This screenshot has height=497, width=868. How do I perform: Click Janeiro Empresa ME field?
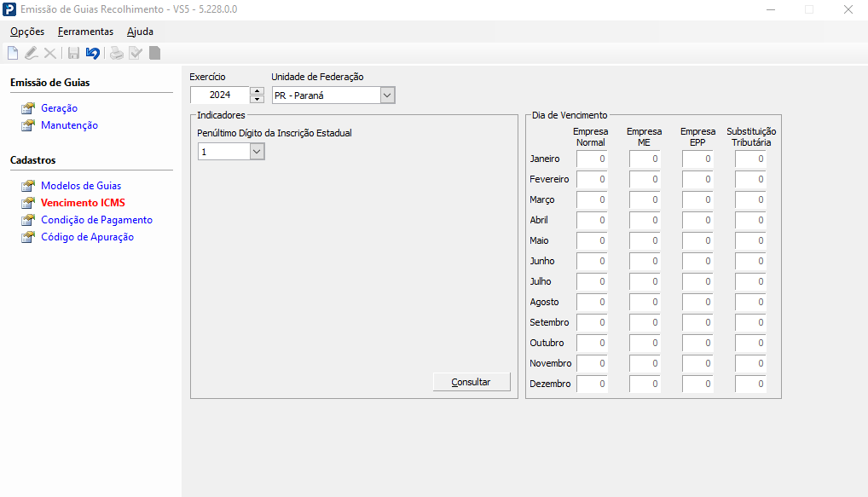point(645,159)
